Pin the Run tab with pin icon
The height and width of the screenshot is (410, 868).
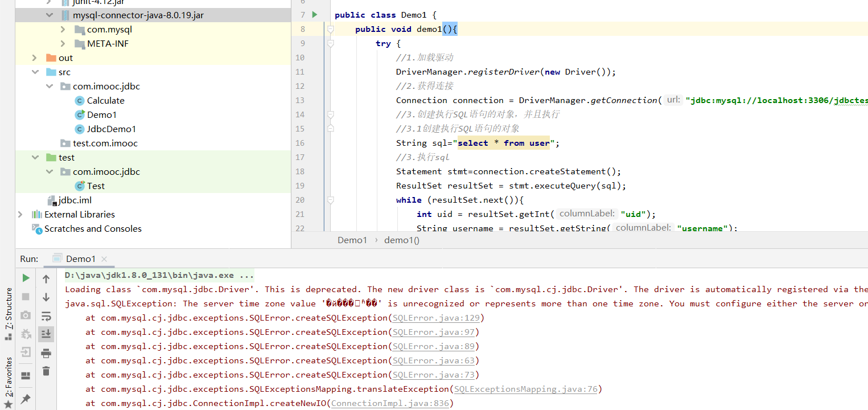coord(26,399)
